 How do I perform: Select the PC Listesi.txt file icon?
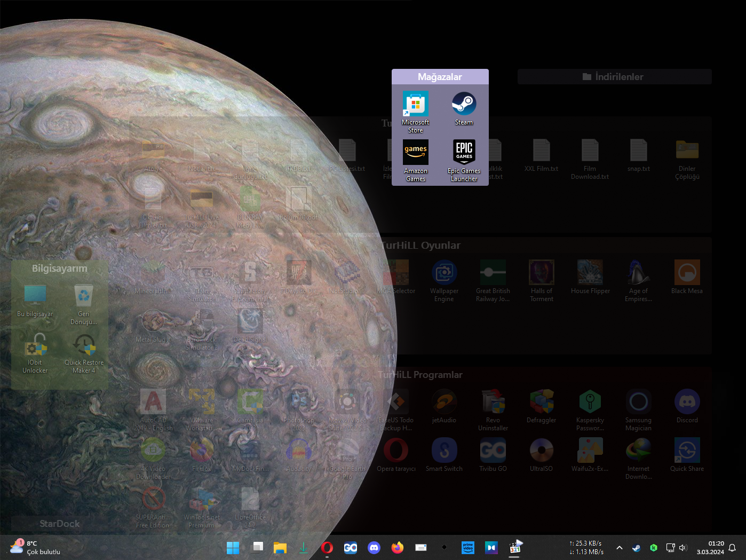347,155
